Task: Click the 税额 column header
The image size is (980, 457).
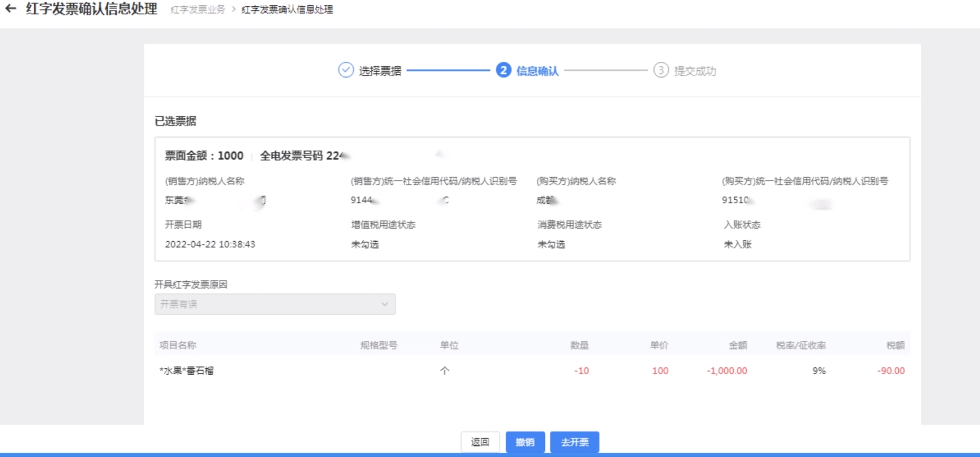Action: 896,345
